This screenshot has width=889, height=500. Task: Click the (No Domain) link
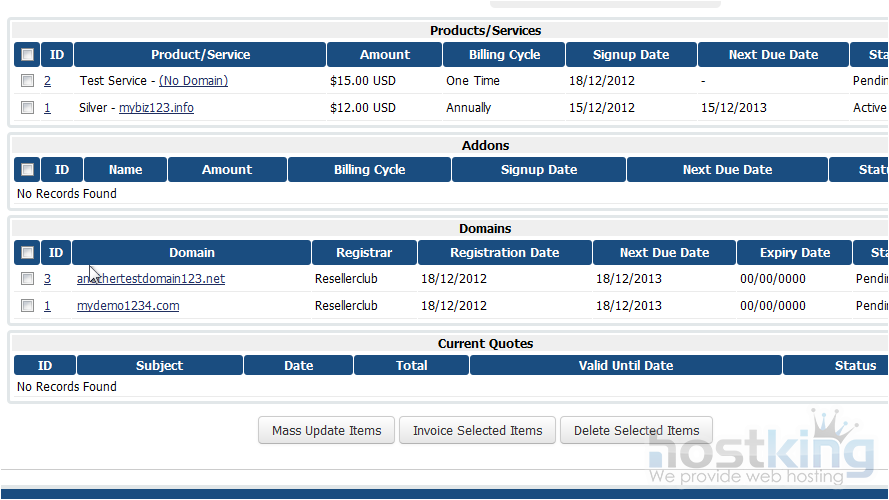(193, 81)
